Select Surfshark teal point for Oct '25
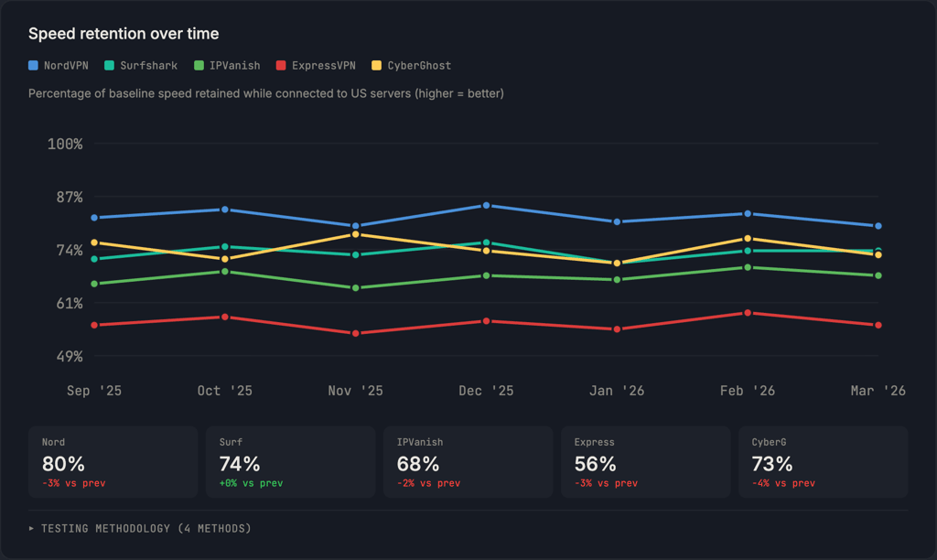This screenshot has width=937, height=560. [225, 247]
